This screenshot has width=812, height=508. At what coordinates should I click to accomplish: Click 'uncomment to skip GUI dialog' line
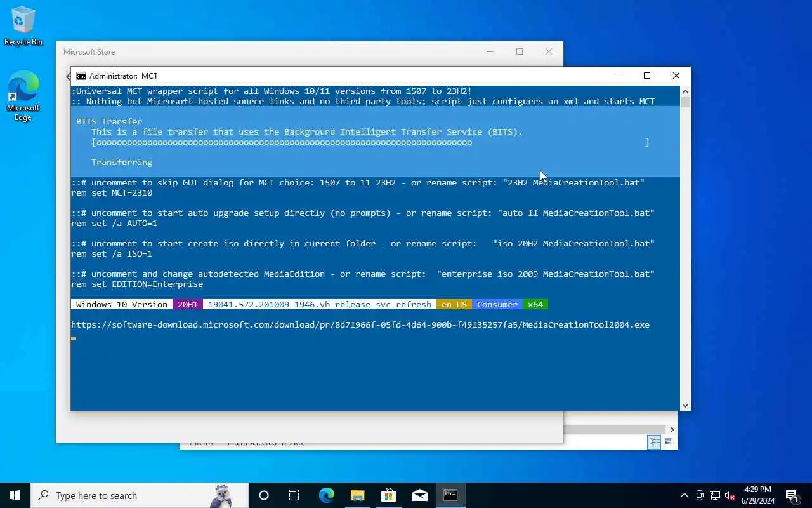click(x=358, y=182)
